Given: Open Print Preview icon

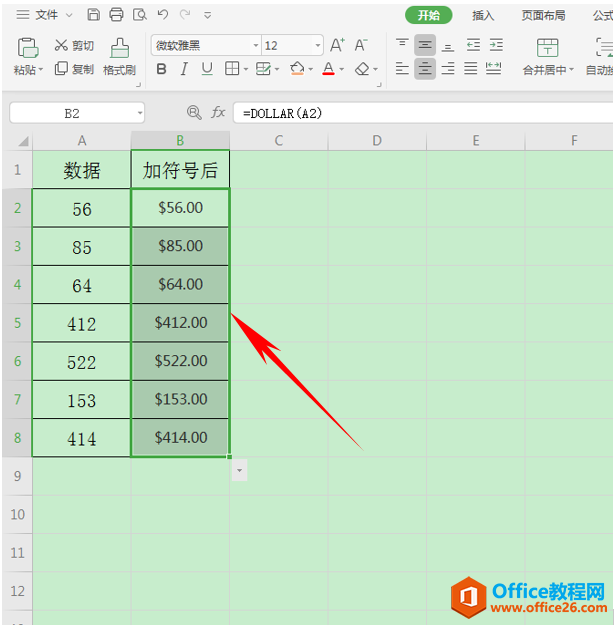Looking at the screenshot, I should (x=140, y=15).
